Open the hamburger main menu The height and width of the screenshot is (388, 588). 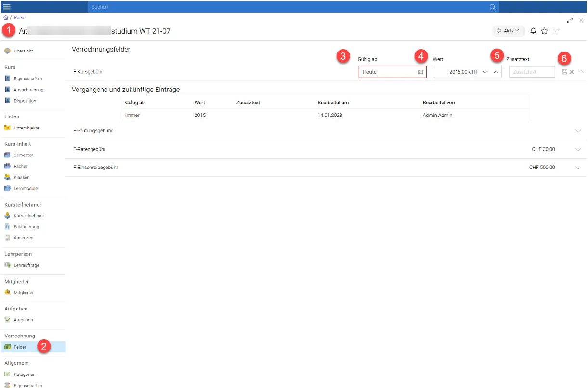point(7,7)
